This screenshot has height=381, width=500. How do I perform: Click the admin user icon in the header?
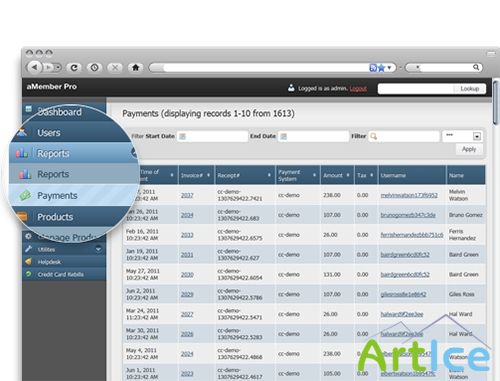click(291, 88)
